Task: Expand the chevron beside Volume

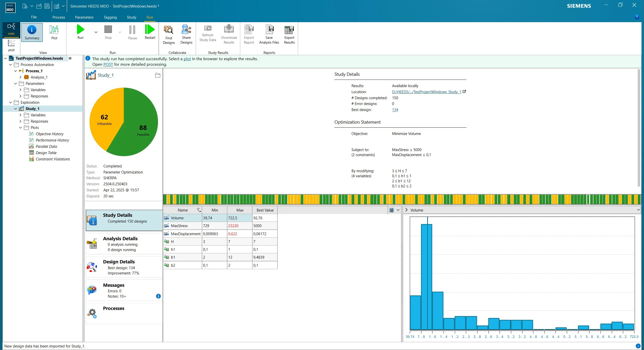Action: click(x=406, y=210)
